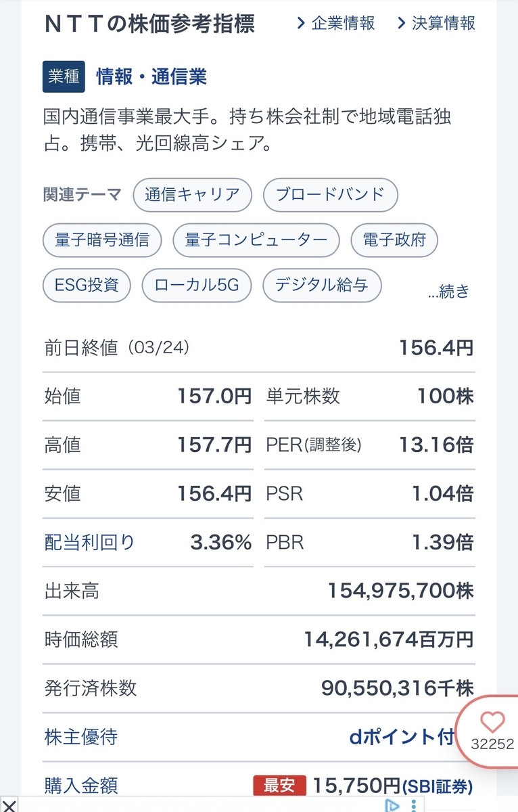Select the ESG投資 theme tag
Image resolution: width=518 pixels, height=812 pixels.
tap(87, 285)
